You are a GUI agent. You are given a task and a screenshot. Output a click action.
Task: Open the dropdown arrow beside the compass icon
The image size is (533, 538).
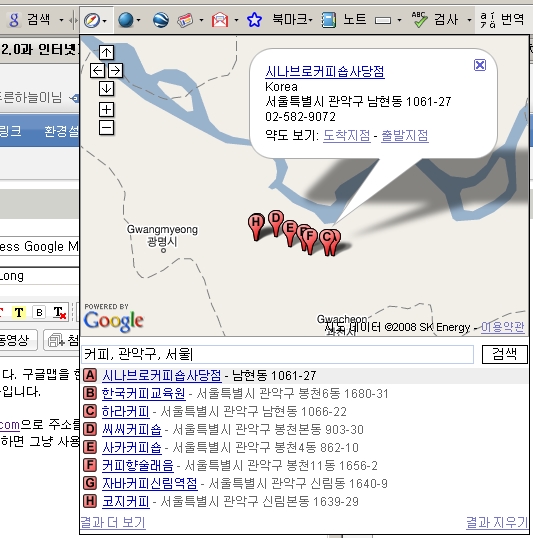tap(105, 21)
